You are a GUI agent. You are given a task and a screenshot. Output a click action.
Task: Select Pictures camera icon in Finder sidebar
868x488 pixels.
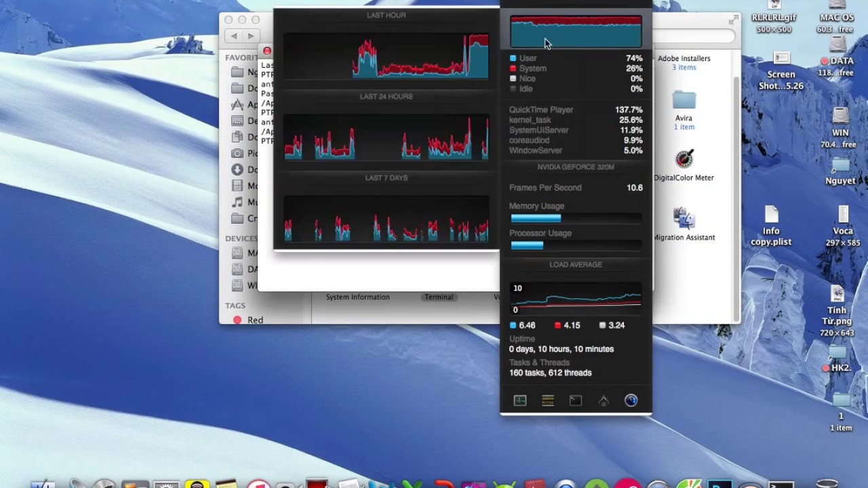(x=237, y=153)
